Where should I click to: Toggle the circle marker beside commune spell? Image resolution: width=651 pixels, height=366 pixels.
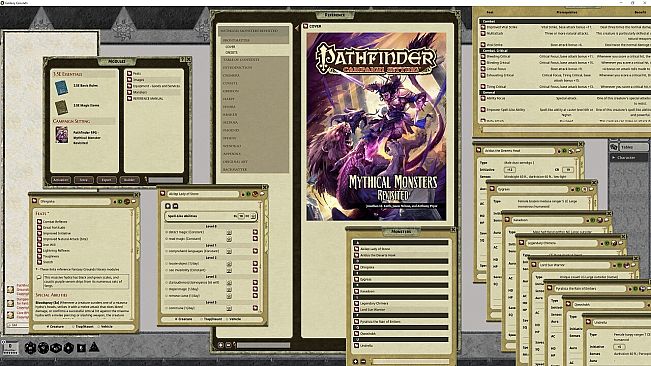click(167, 308)
